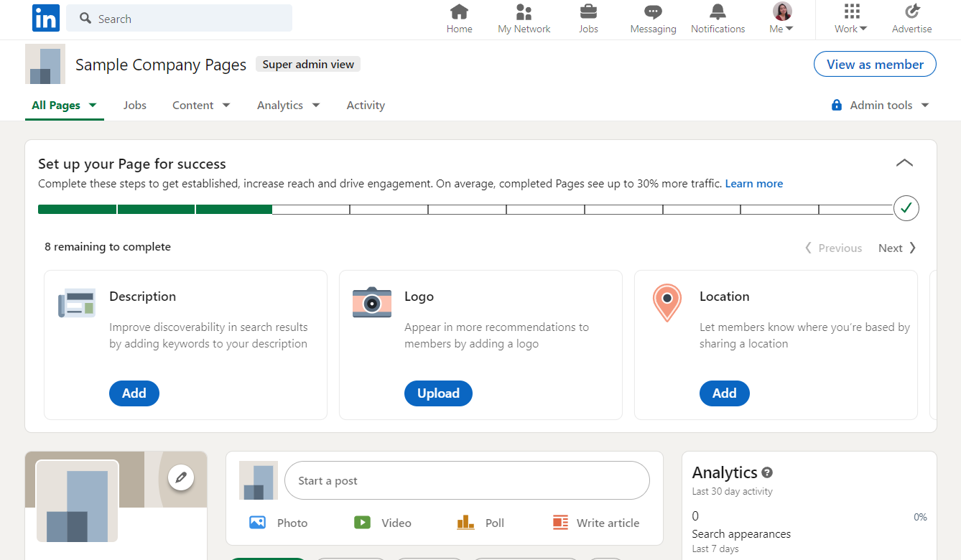The width and height of the screenshot is (961, 560).
Task: Click the large company logo on the profile card
Action: 77,501
